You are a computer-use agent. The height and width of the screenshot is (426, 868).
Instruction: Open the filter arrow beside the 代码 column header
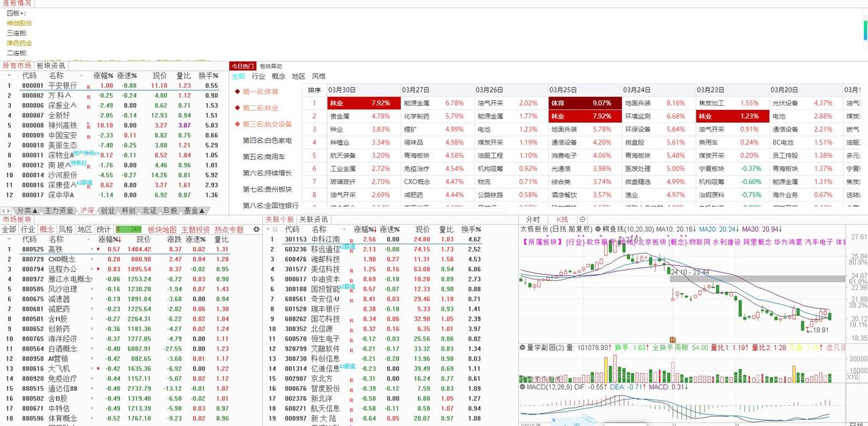9,76
